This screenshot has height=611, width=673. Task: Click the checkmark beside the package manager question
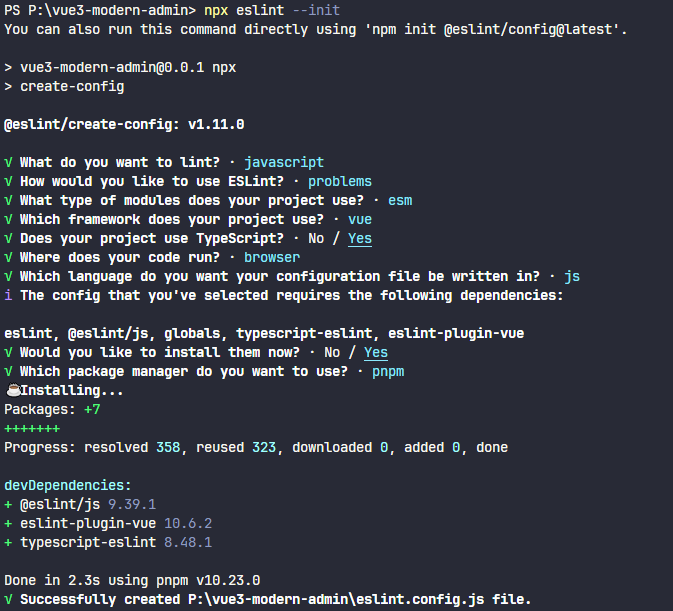coord(8,371)
